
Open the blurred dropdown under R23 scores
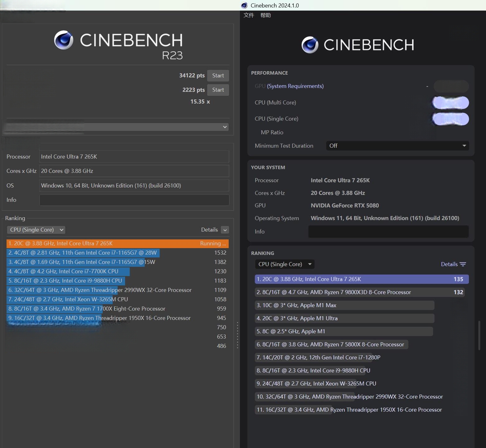[x=118, y=127]
